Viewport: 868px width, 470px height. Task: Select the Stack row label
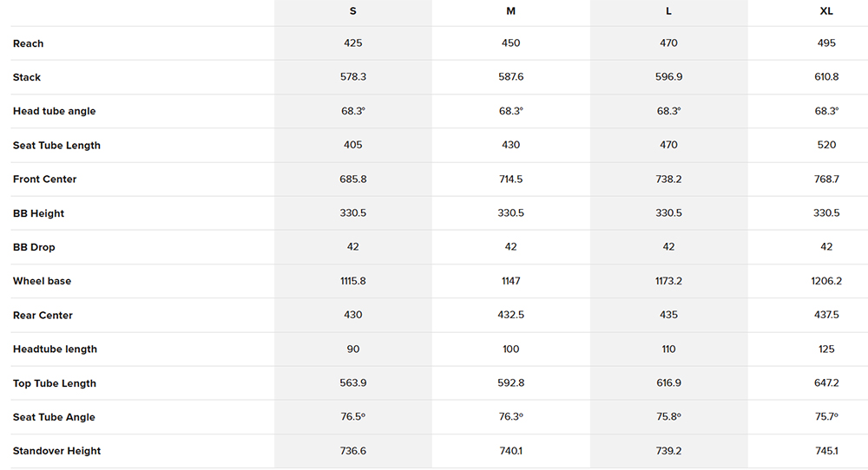pos(27,77)
